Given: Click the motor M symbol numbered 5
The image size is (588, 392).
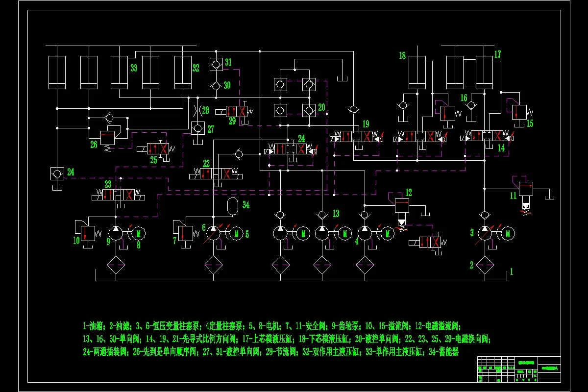Looking at the screenshot, I should click(237, 234).
